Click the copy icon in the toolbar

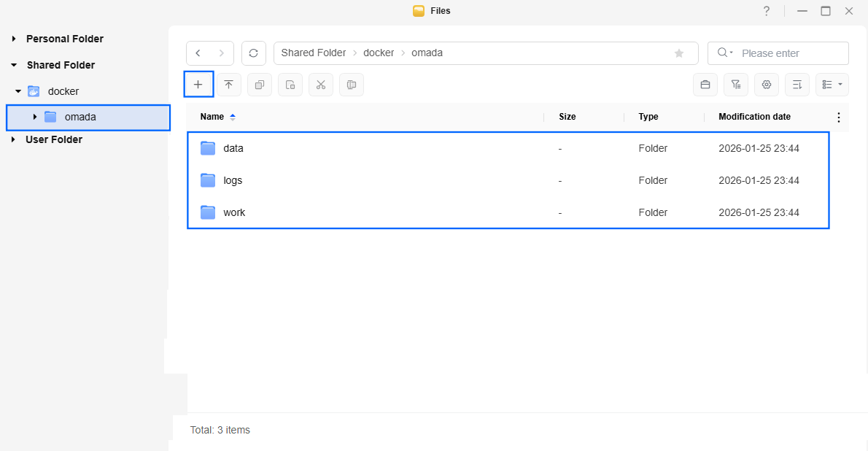259,85
